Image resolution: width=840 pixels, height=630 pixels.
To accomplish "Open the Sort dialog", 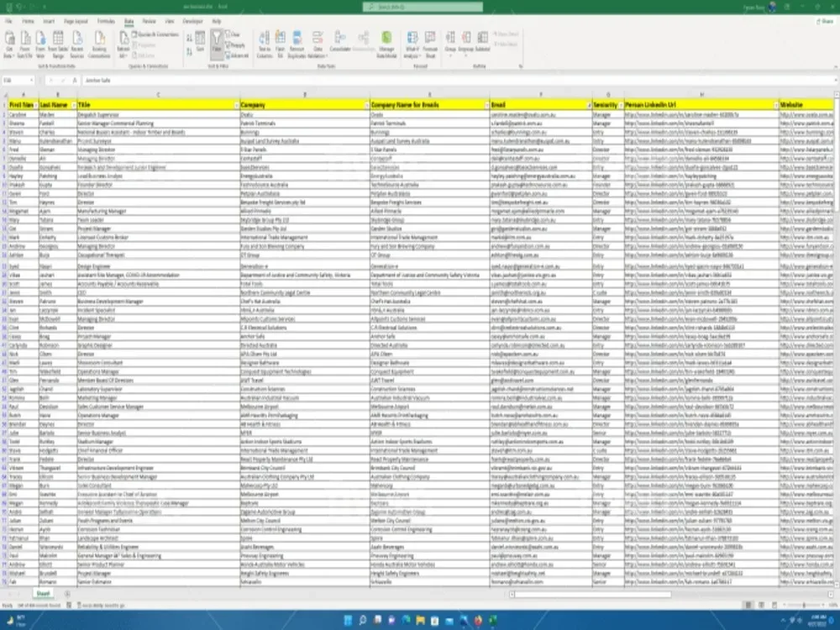I will point(201,42).
